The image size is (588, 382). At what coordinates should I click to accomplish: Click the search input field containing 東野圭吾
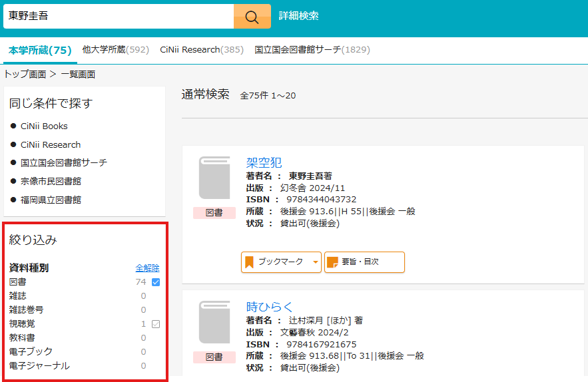pyautogui.click(x=119, y=16)
